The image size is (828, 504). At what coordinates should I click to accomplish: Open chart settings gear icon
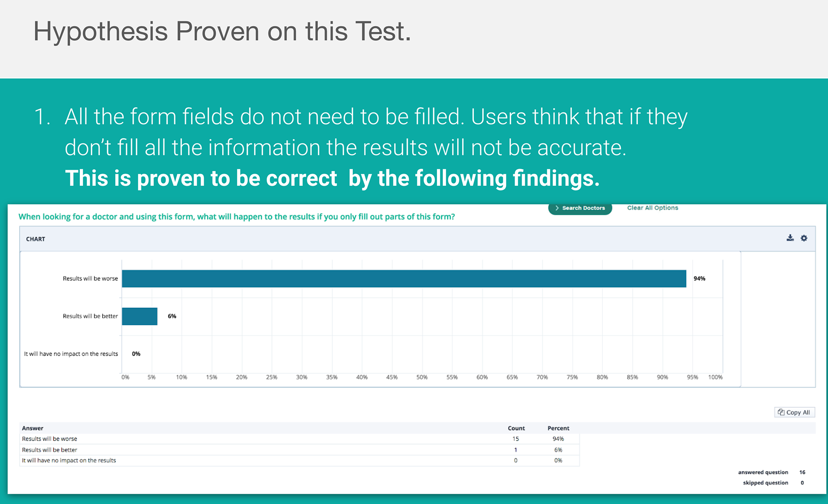804,238
